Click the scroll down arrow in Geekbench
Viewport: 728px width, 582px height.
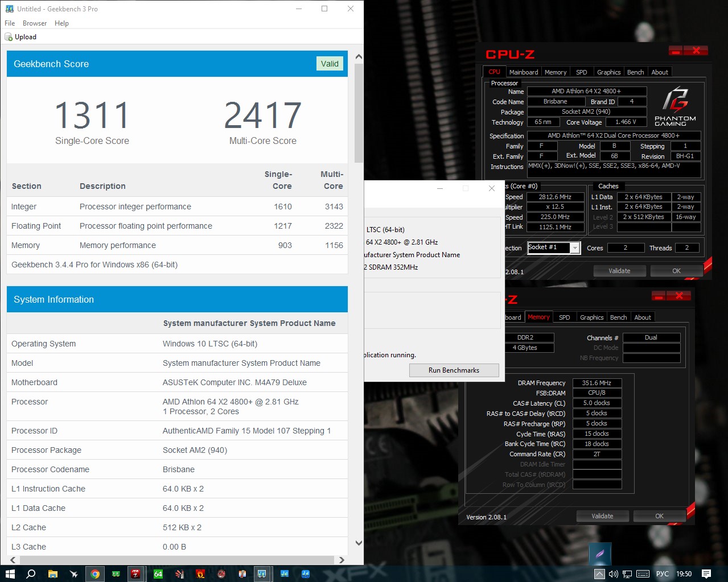click(x=359, y=543)
